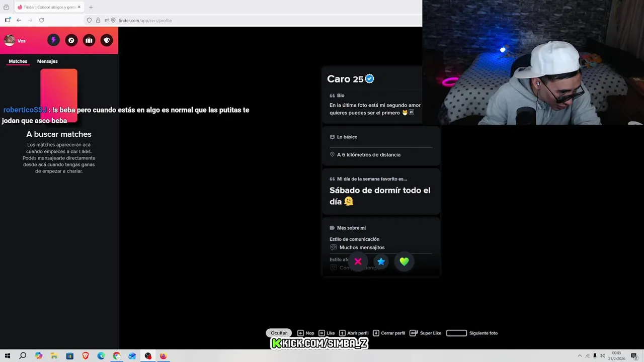
Task: Open the Windows Start menu
Action: coord(8,356)
